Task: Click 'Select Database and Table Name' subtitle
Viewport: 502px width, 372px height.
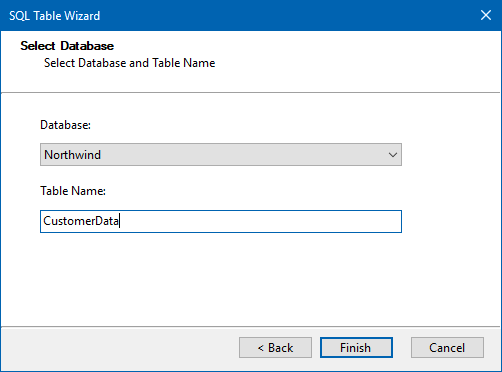Action: [x=130, y=63]
